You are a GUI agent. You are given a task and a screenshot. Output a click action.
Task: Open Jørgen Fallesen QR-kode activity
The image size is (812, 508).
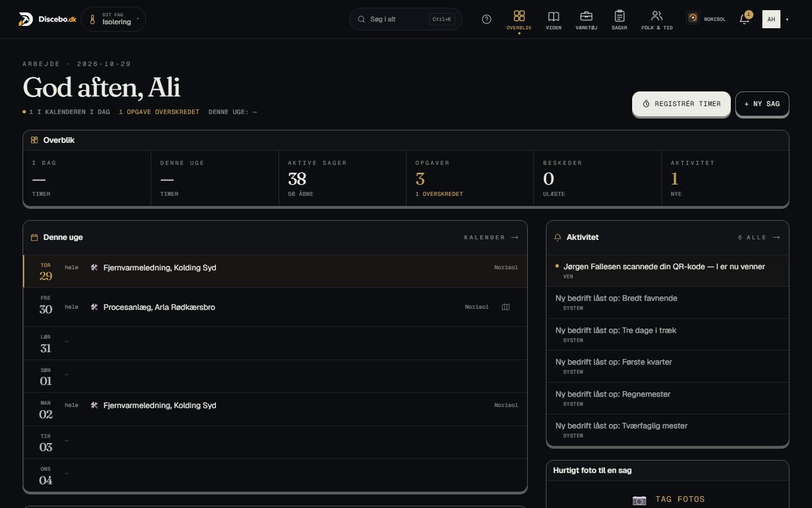click(x=668, y=271)
